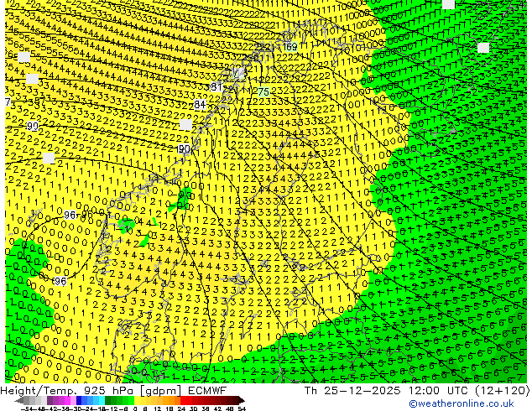Click the contour label '81'
The image size is (532, 411).
click(216, 86)
